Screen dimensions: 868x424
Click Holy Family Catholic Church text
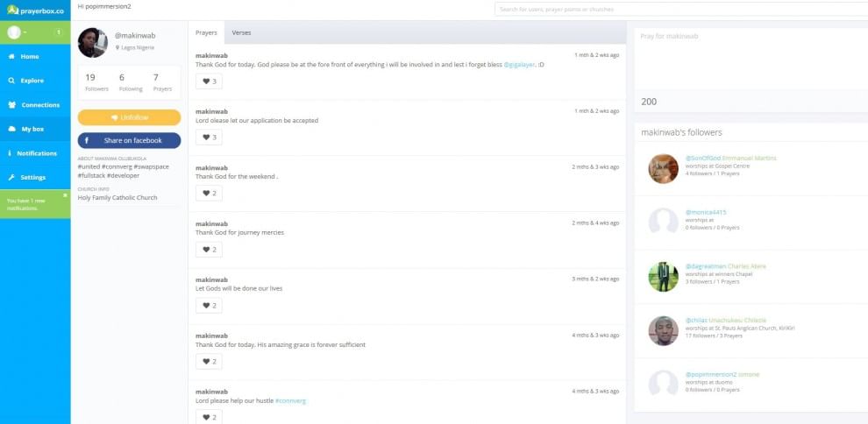click(x=117, y=197)
